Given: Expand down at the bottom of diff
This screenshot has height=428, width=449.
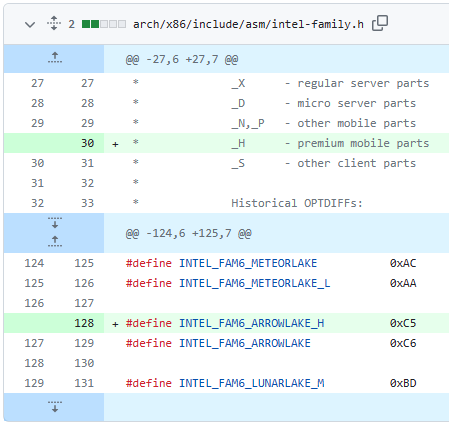Looking at the screenshot, I should tap(55, 407).
